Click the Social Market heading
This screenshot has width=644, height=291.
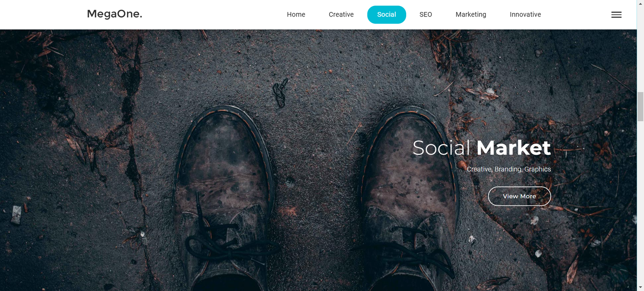(x=481, y=148)
